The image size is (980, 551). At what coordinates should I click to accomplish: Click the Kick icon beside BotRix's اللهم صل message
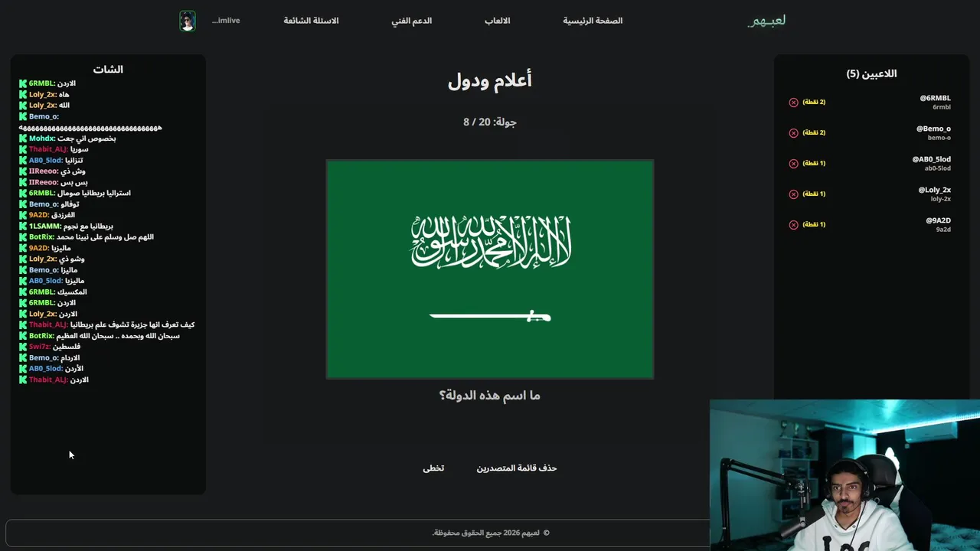click(x=23, y=237)
